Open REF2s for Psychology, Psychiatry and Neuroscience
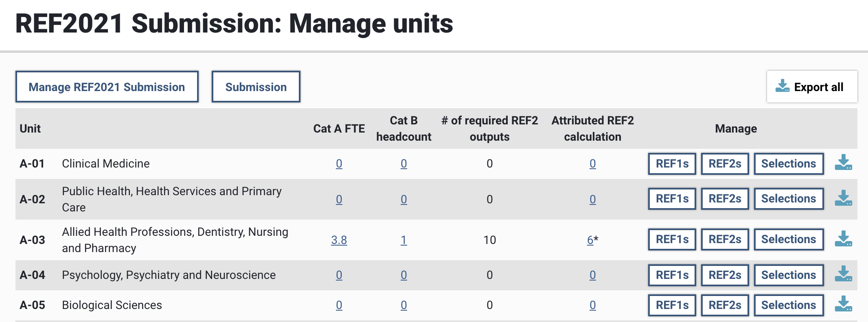 725,275
